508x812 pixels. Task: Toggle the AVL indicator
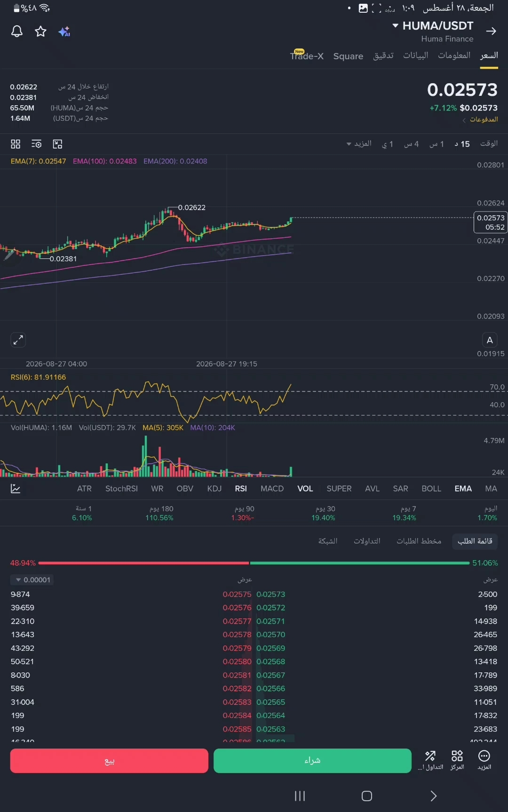tap(372, 489)
